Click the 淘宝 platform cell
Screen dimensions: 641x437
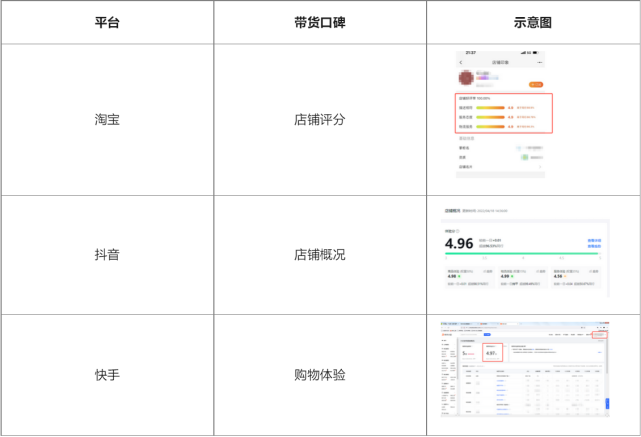click(x=107, y=119)
